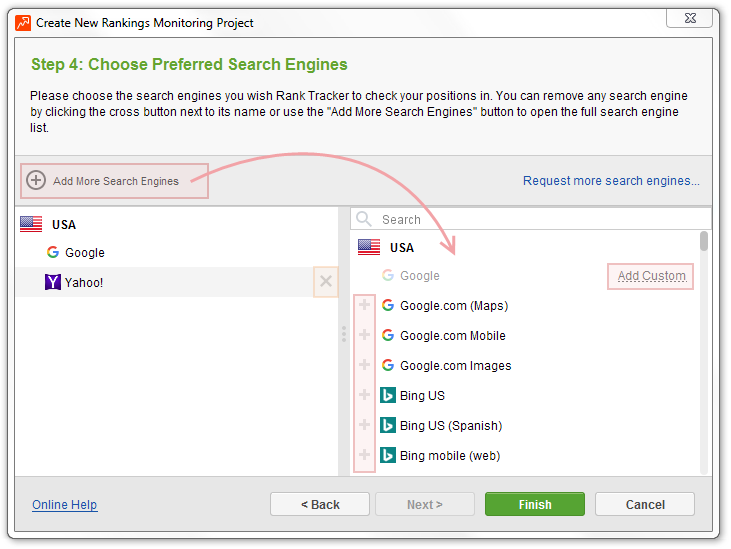The width and height of the screenshot is (731, 549).
Task: Select the Bing US entry text
Action: (x=422, y=396)
